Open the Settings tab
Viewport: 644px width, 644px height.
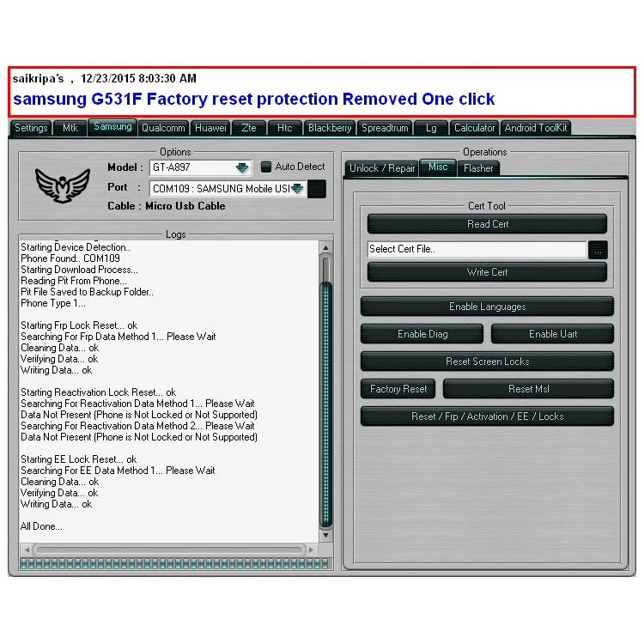(31, 128)
